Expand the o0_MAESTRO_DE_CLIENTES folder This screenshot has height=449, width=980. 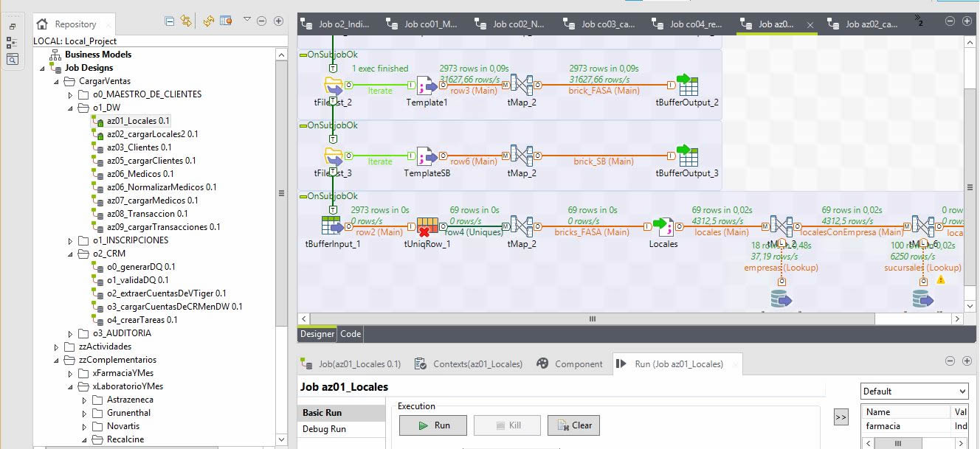coord(70,95)
